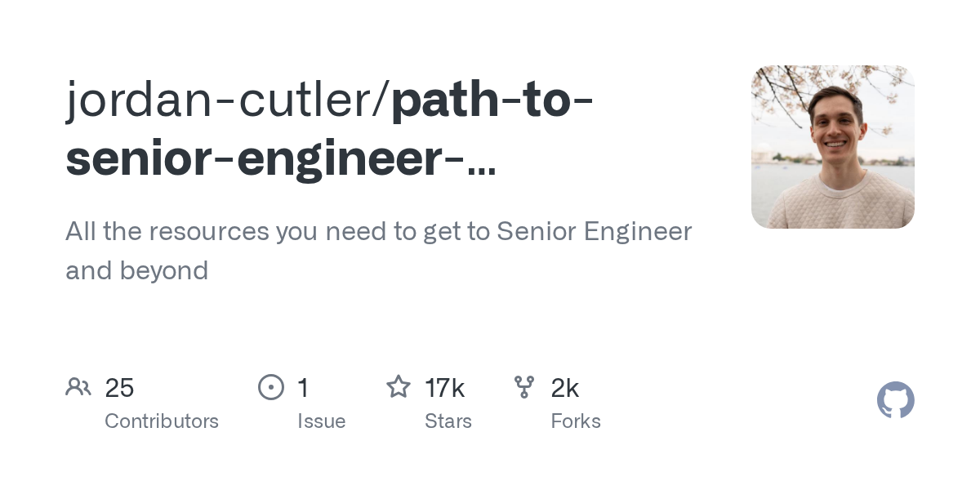
Task: Click the Forks branch icon
Action: coord(524,387)
